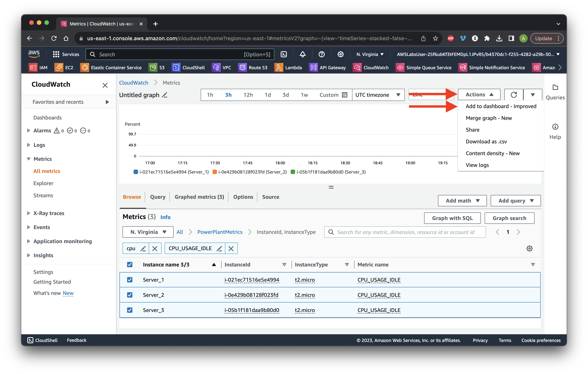Open the notifications bell
The height and width of the screenshot is (374, 588).
pyautogui.click(x=303, y=54)
